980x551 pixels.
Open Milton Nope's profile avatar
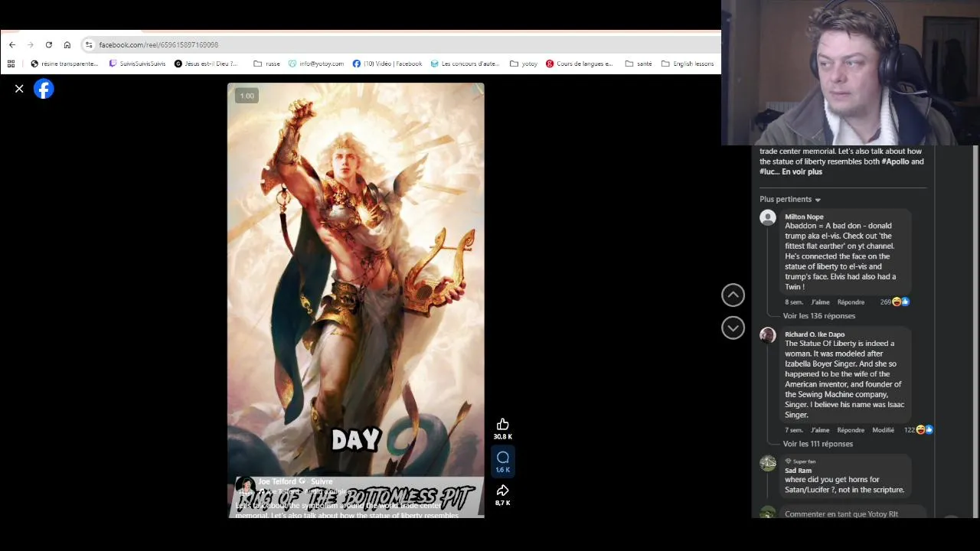pos(768,218)
